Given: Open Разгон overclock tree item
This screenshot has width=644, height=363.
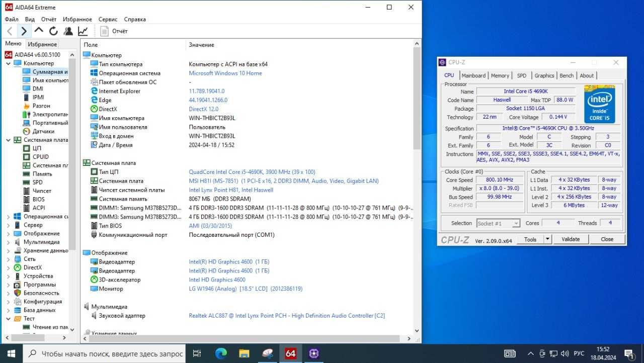Looking at the screenshot, I should (x=41, y=106).
